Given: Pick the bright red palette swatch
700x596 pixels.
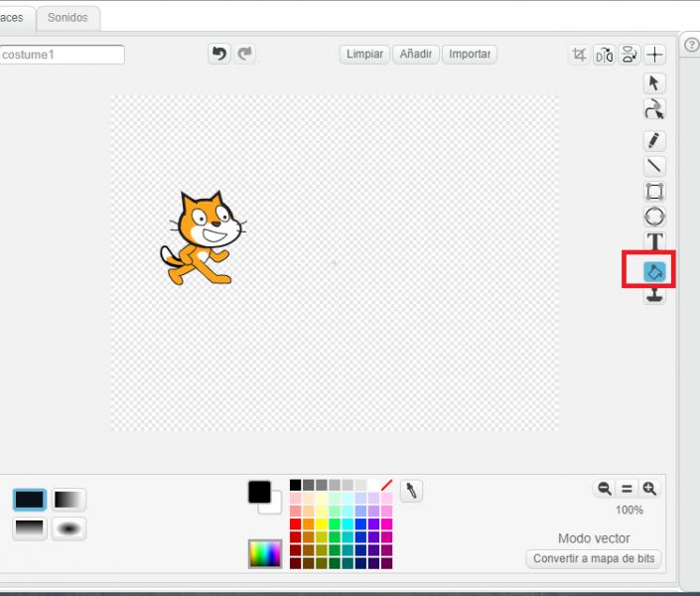Looking at the screenshot, I should [x=295, y=523].
